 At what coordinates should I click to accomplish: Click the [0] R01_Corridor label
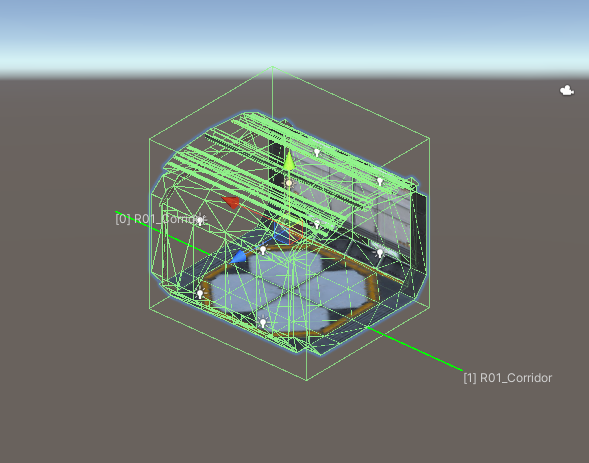tap(161, 219)
